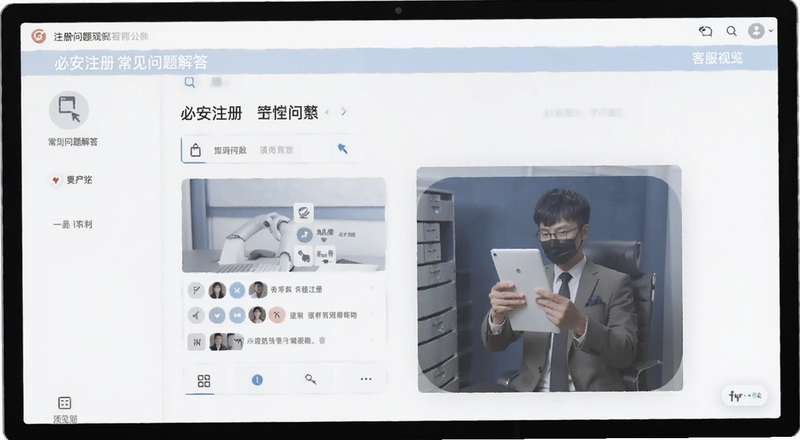
Task: Click the orange swirl logo in header
Action: 38,36
